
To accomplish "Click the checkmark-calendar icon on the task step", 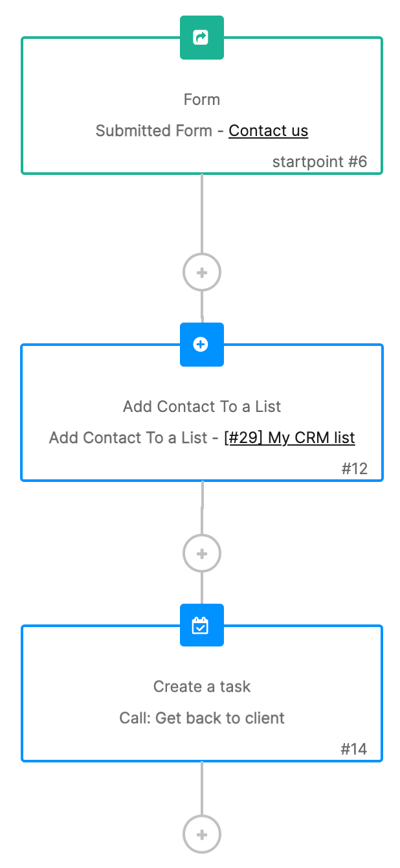I will (201, 624).
